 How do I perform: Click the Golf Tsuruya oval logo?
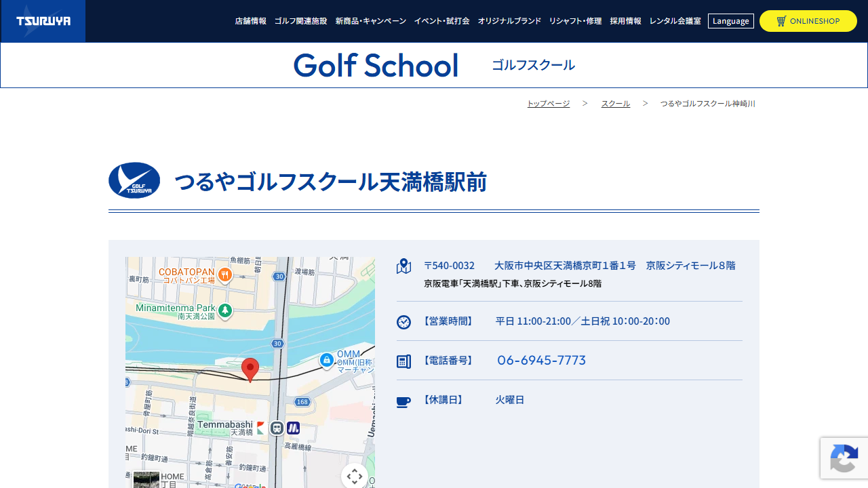[x=134, y=180]
